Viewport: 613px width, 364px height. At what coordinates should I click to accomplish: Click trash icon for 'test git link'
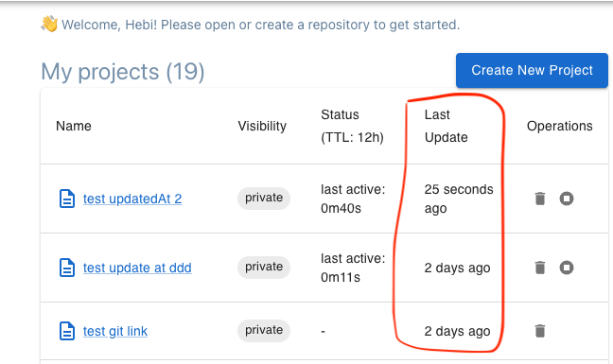(540, 331)
